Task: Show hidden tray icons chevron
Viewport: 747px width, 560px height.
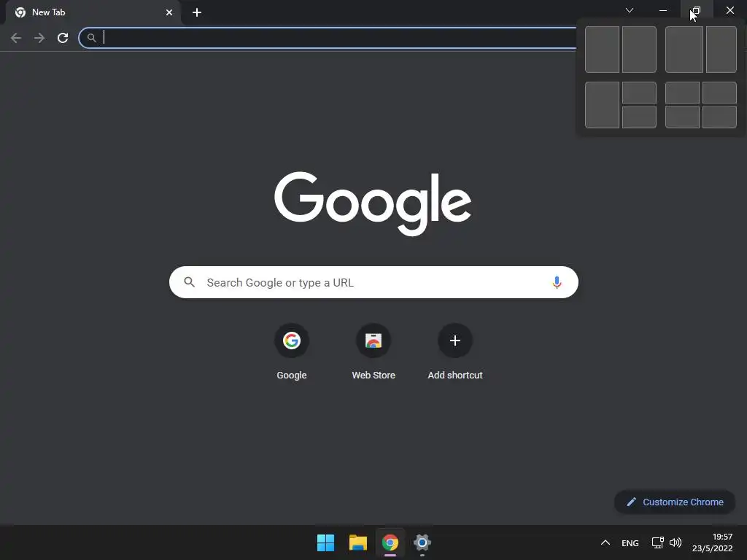Action: tap(605, 542)
